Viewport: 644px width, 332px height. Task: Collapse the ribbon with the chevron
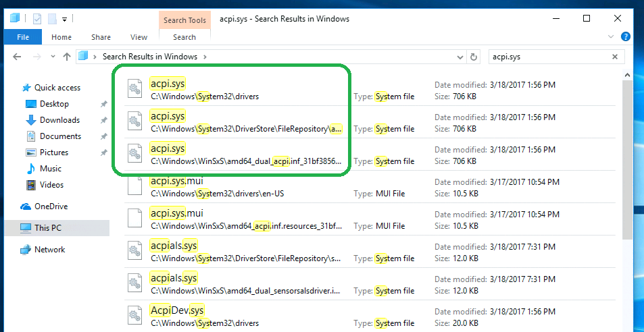coord(611,36)
